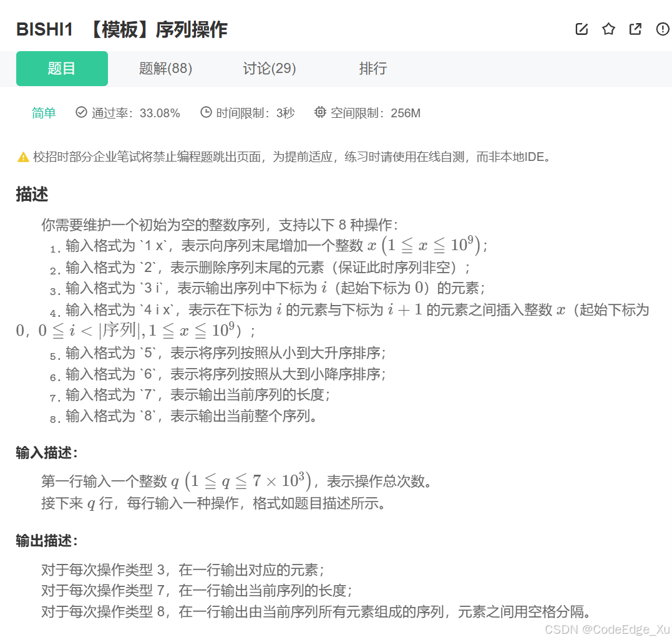Click the checkmark icon beside 通过率
This screenshot has height=640, width=672.
pos(81,113)
